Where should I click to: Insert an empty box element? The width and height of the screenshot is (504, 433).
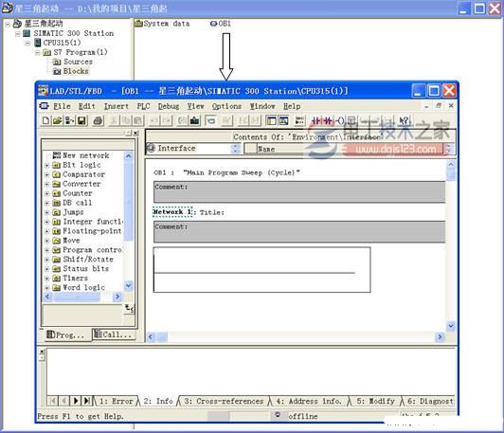click(x=351, y=121)
